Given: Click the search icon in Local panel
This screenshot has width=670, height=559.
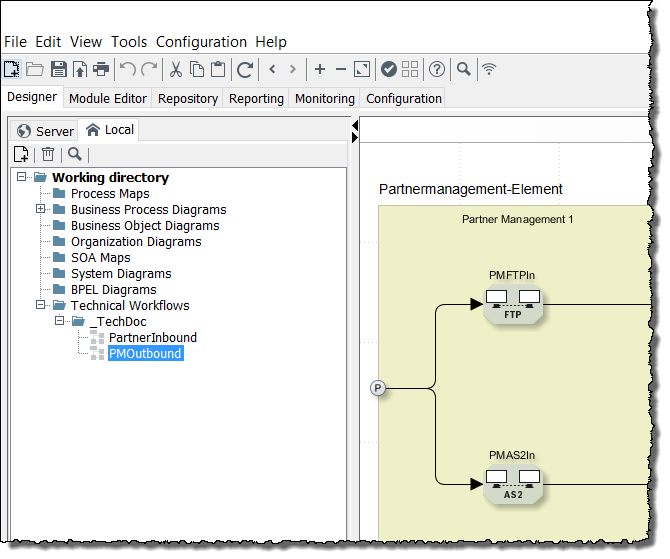Looking at the screenshot, I should pyautogui.click(x=74, y=154).
